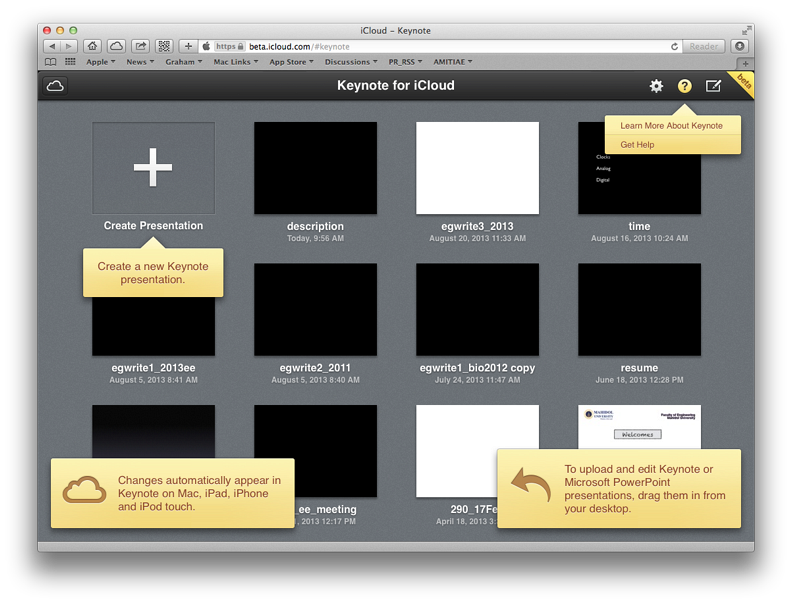Open Top Sites grid icon
The image size is (792, 604).
coord(70,62)
